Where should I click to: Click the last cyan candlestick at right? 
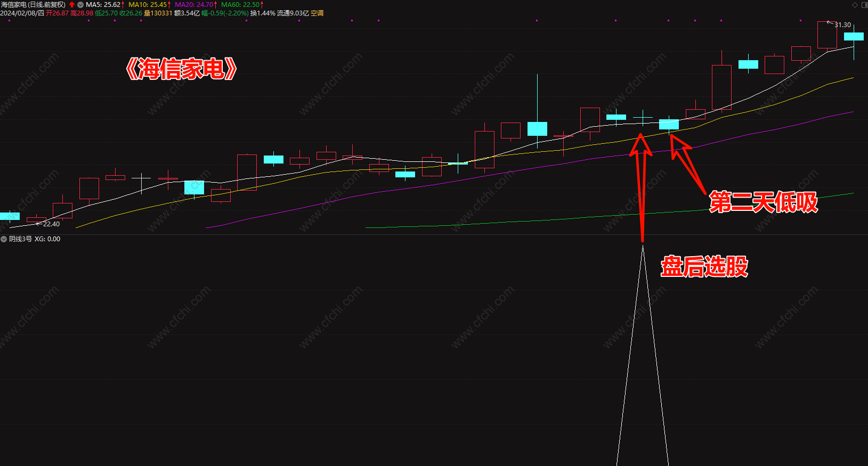854,37
